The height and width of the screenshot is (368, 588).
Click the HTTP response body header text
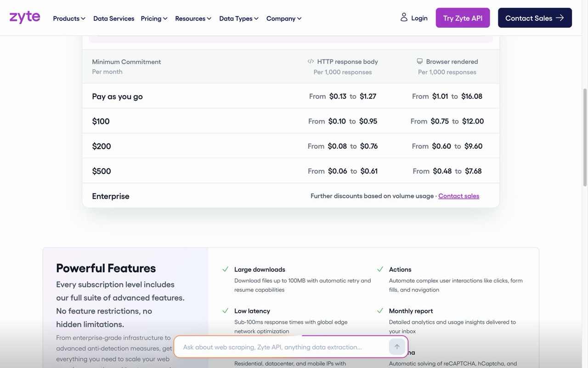(347, 62)
